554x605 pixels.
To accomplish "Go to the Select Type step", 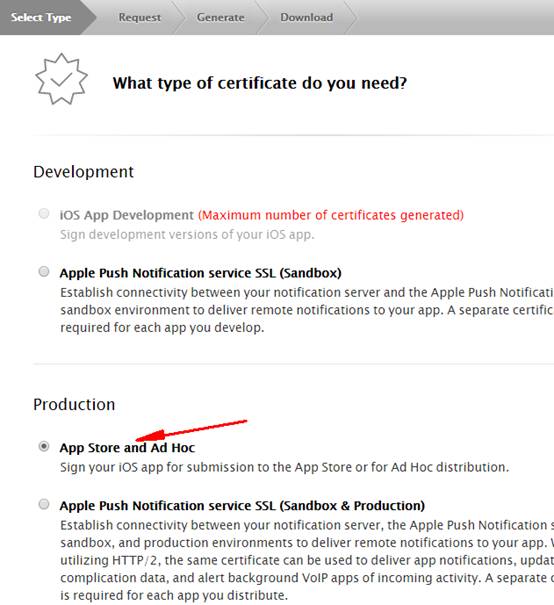I will coord(41,17).
